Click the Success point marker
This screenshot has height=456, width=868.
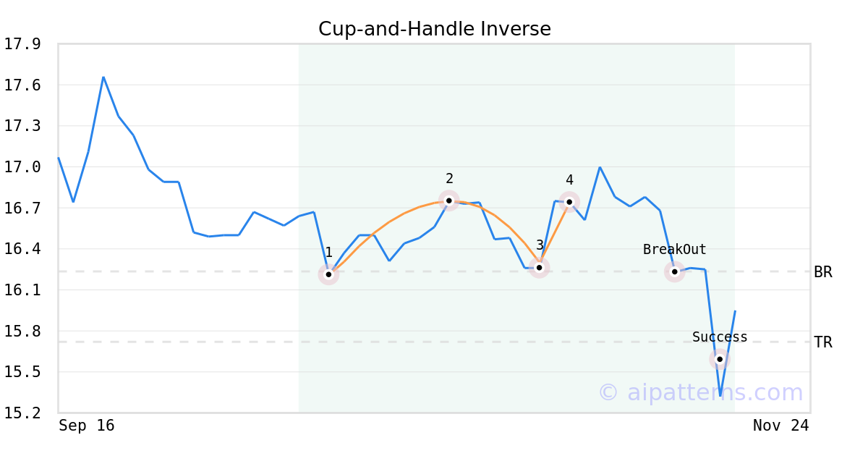(720, 359)
